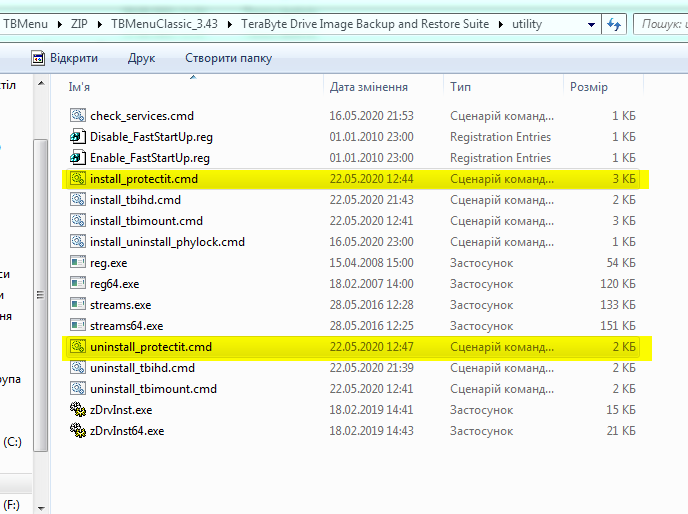Select the streams64.exe file name
Screen dimensions: 688x514
(x=126, y=326)
